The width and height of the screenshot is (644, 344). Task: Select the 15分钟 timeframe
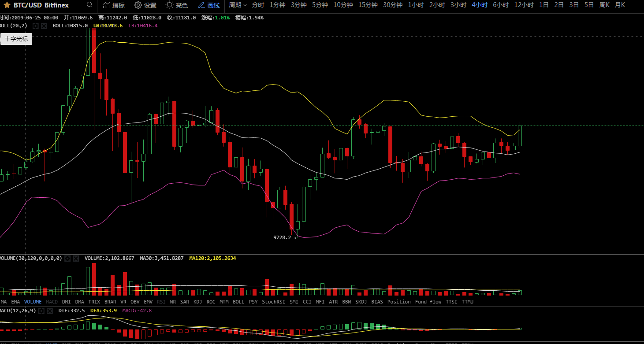[368, 5]
